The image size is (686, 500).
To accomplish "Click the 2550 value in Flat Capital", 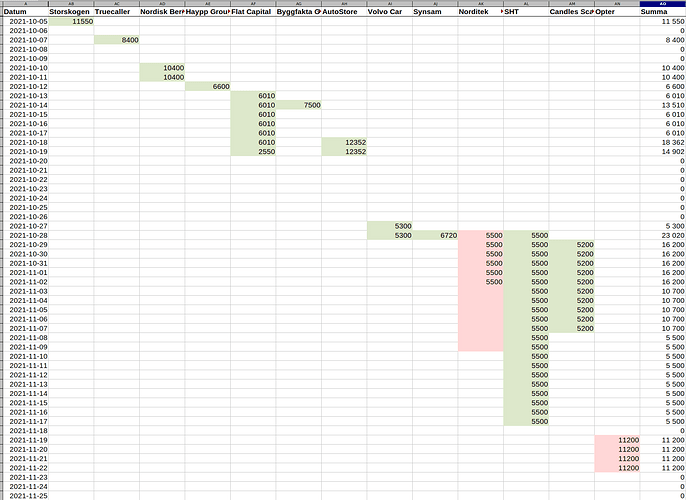I will (x=253, y=151).
